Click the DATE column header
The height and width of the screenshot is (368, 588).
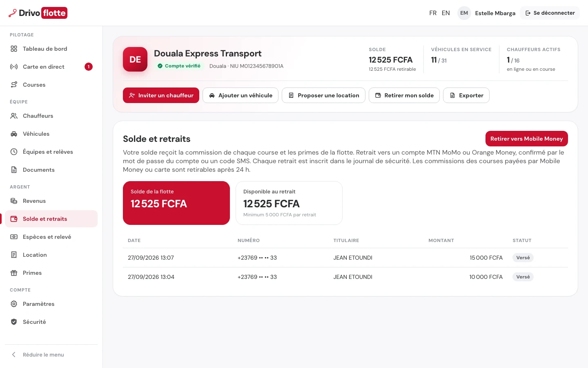pos(134,240)
